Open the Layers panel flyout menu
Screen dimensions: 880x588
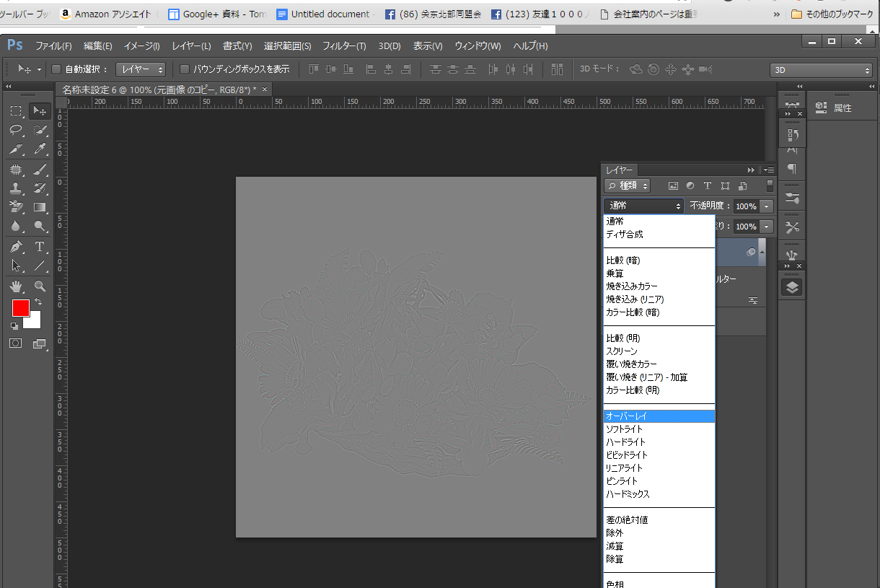(x=768, y=170)
